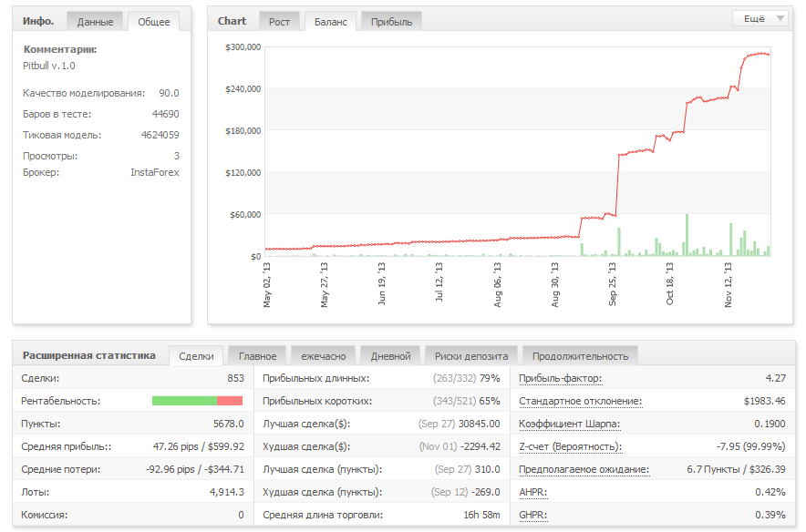View the Дневной statistics tab
Screen dimensions: 806x532
coord(390,356)
